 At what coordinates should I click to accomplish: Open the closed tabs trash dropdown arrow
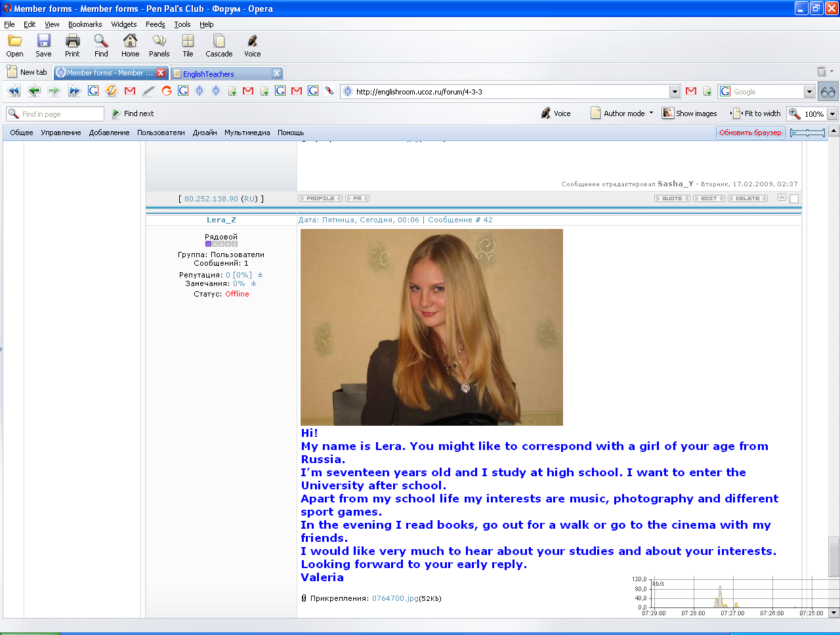coord(832,72)
